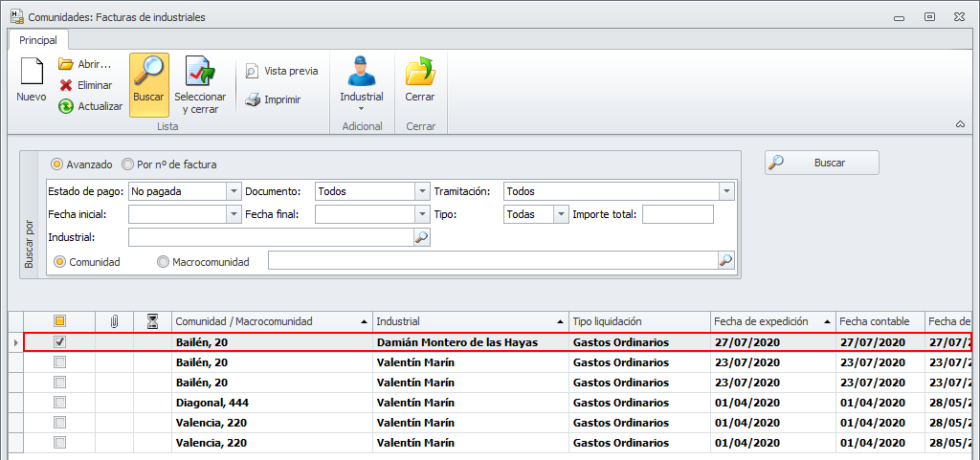
Task: Select the Por nº de factura radio button
Action: click(128, 164)
